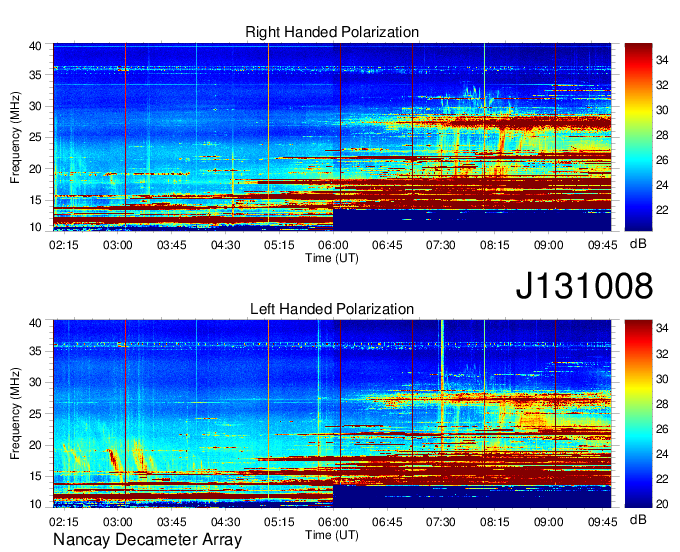Click the 08:15 tick on upper time axis
Image resolution: width=680 pixels, height=552 pixels.
[x=495, y=245]
